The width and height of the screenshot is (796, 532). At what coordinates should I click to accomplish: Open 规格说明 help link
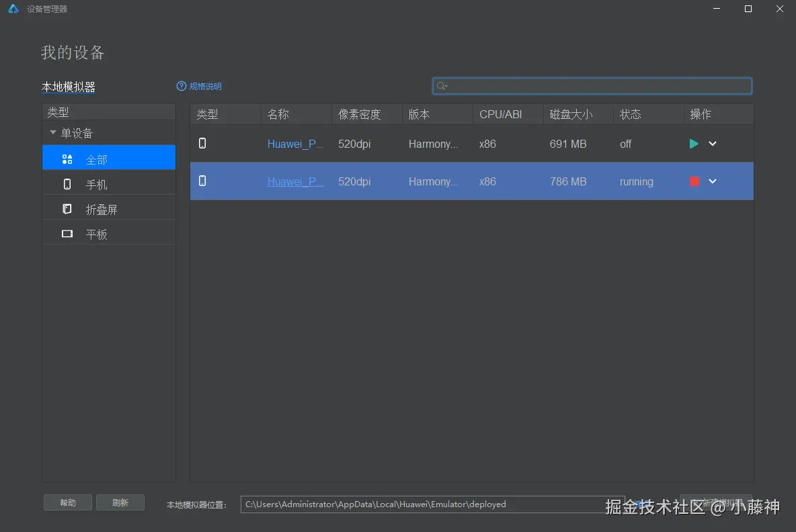click(x=199, y=86)
